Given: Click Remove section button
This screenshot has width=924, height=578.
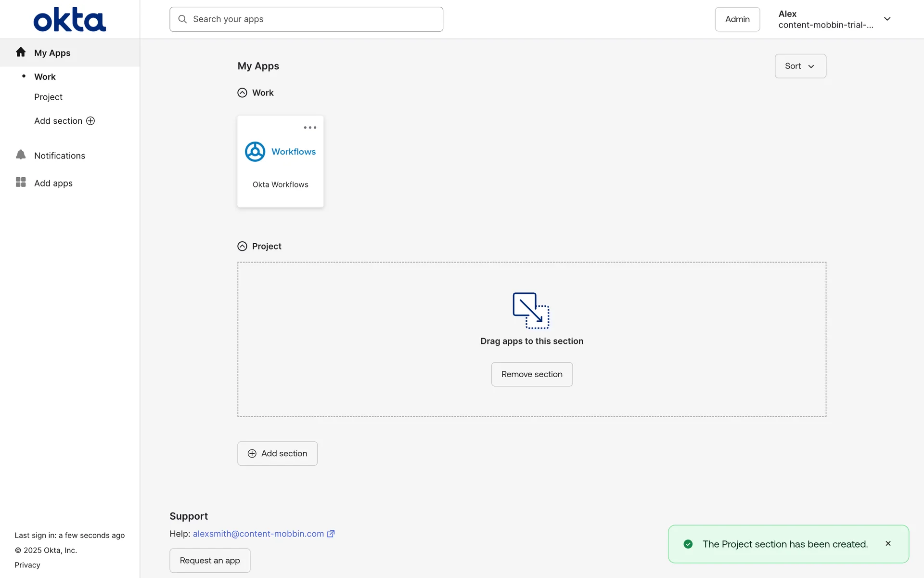Looking at the screenshot, I should (x=531, y=374).
